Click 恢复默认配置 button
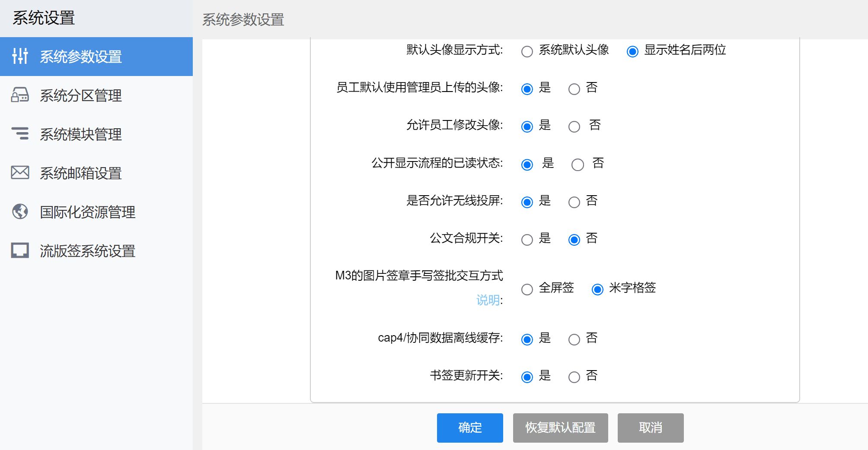 point(560,428)
